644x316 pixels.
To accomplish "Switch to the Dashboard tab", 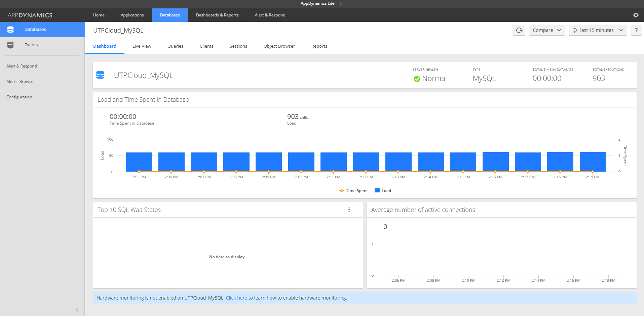I will (x=105, y=46).
